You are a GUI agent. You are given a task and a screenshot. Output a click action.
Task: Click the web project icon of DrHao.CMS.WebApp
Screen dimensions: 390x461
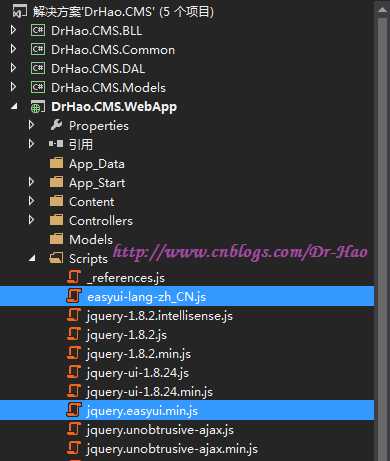coord(38,107)
